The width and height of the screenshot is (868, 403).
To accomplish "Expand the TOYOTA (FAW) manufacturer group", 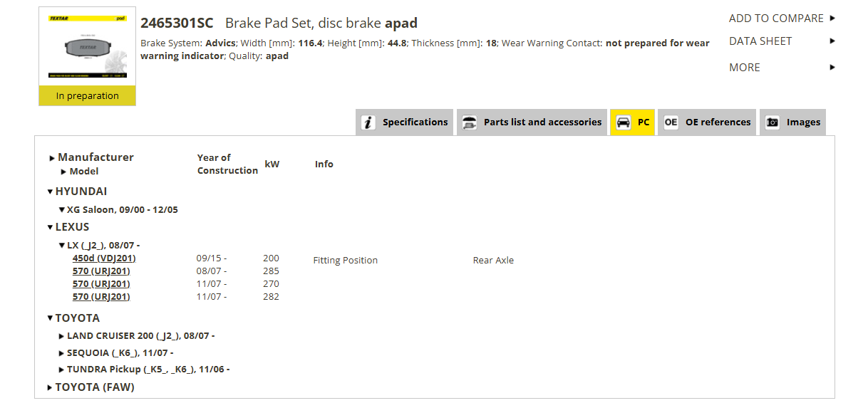I will [50, 388].
